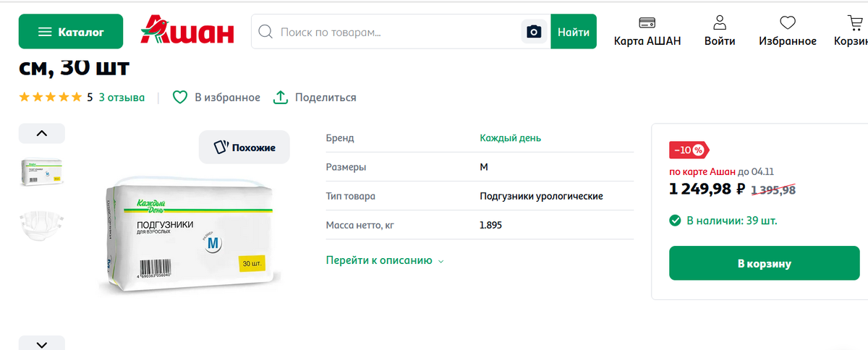Image resolution: width=868 pixels, height=350 pixels.
Task: Select the package front thumbnail
Action: click(41, 173)
